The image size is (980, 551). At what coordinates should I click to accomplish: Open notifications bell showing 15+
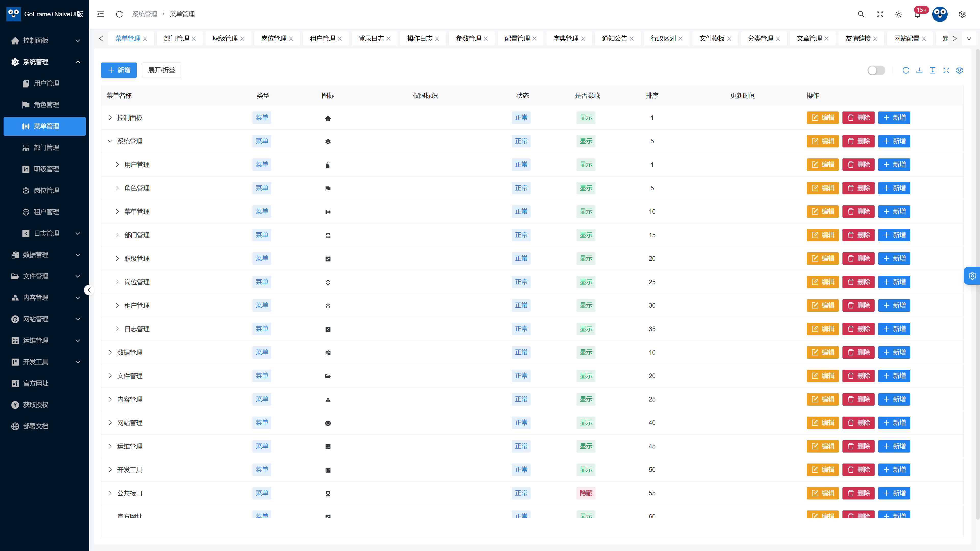[918, 15]
